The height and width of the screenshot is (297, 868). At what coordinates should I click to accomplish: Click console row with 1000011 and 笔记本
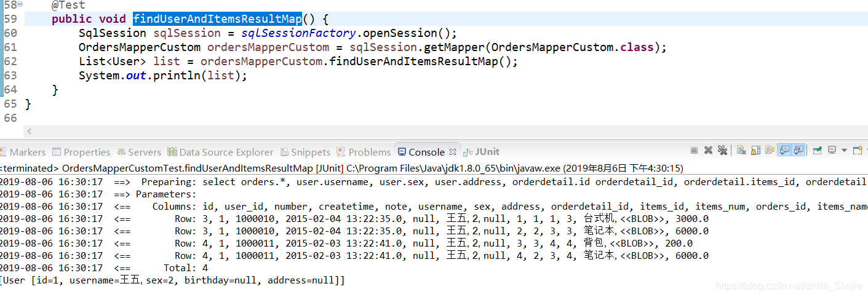tap(354, 256)
